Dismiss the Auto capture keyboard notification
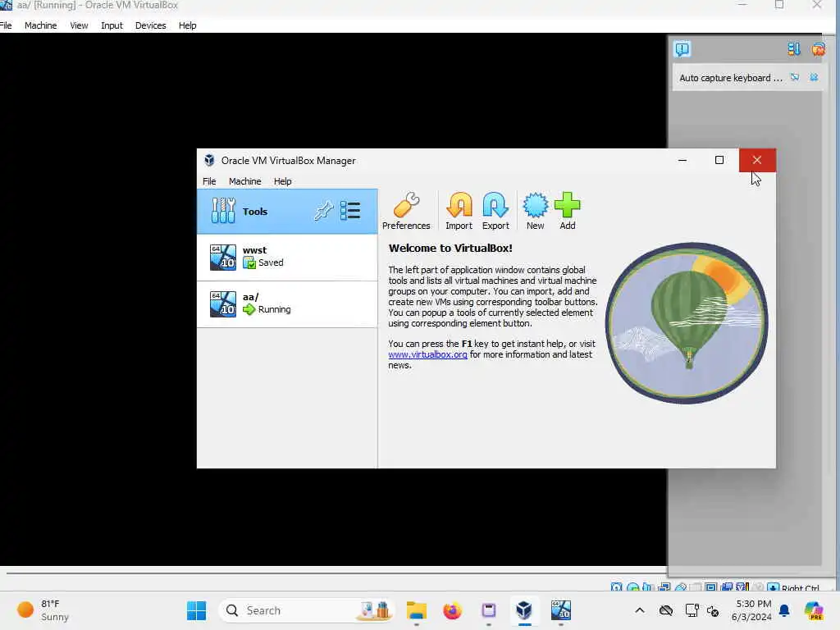 click(814, 77)
